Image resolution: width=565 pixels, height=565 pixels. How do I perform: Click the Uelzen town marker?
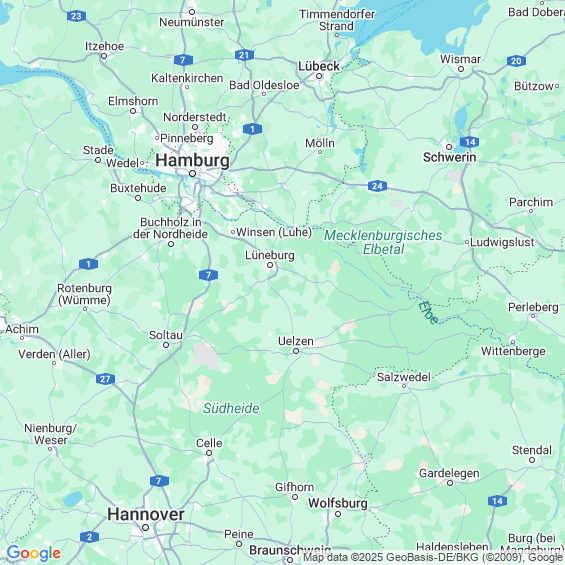pyautogui.click(x=296, y=351)
